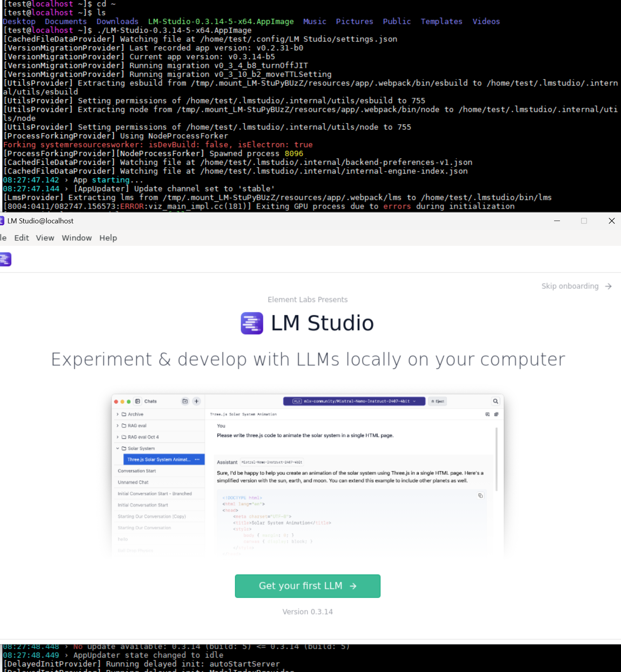Click the Get your first LLM button
Screen dimensions: 621x672
[x=308, y=586]
